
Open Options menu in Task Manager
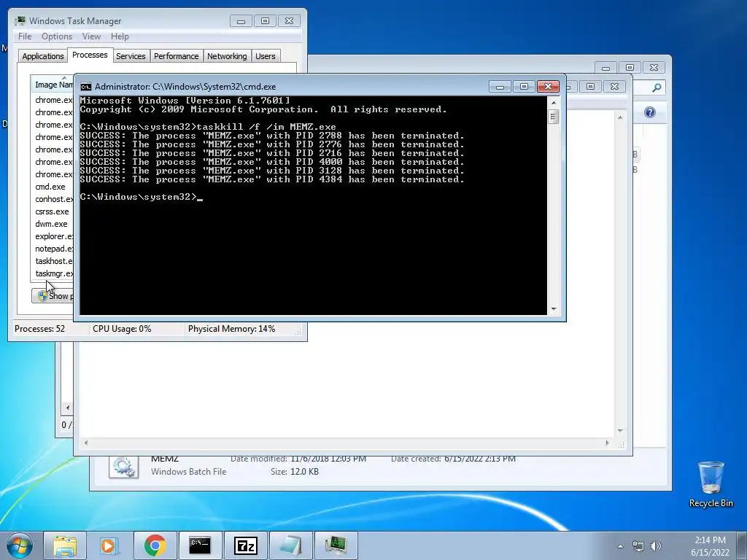pyautogui.click(x=57, y=36)
